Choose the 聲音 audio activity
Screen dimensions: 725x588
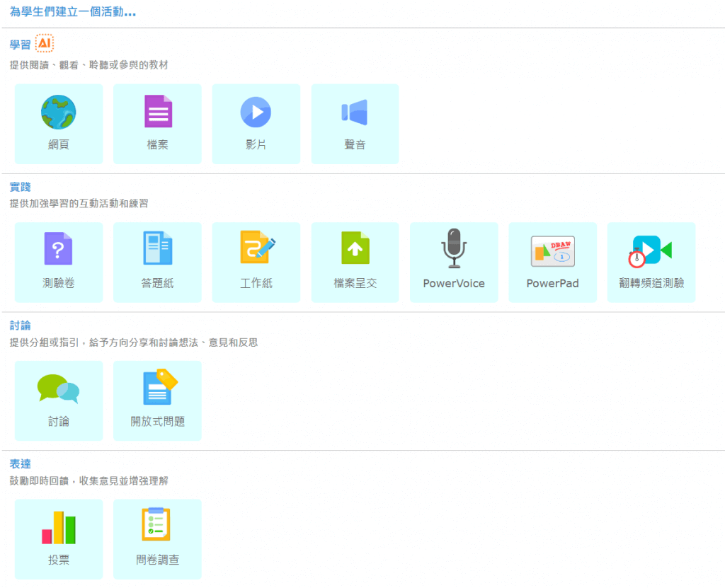pyautogui.click(x=355, y=123)
